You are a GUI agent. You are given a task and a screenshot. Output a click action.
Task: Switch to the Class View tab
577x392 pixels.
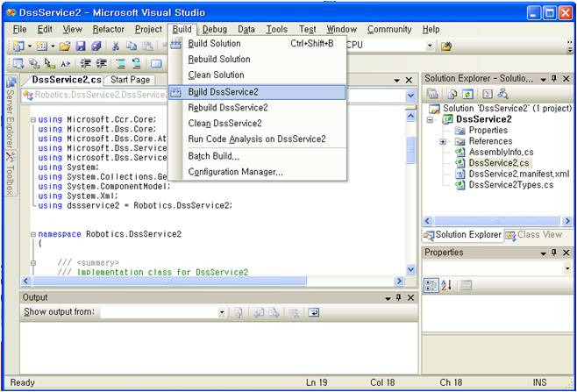click(x=533, y=235)
